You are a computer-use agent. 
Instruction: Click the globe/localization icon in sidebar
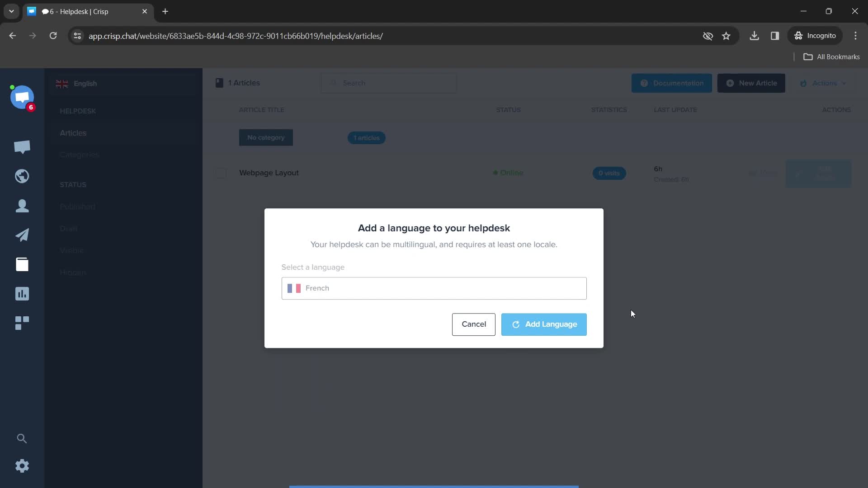click(22, 176)
